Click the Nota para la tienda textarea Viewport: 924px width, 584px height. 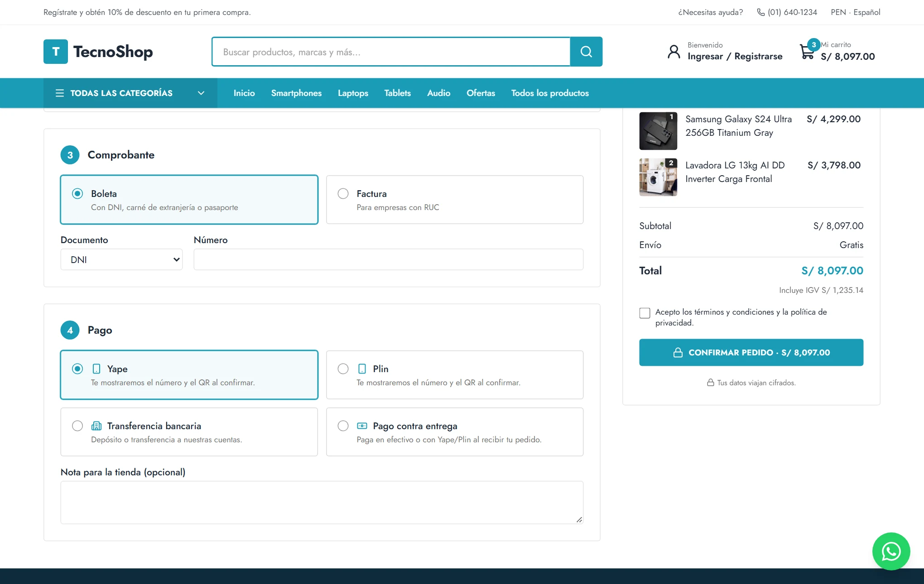(322, 502)
